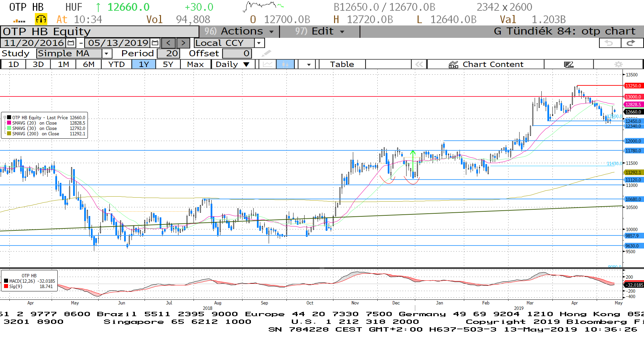
Task: Go to the next date range arrow
Action: tap(183, 43)
